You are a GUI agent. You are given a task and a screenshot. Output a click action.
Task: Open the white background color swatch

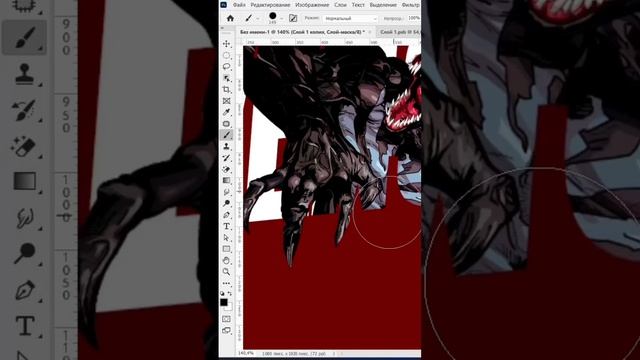point(229,307)
